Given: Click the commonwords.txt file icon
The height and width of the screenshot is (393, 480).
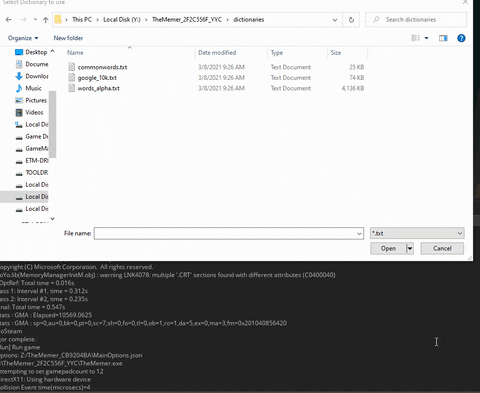Looking at the screenshot, I should pyautogui.click(x=71, y=67).
